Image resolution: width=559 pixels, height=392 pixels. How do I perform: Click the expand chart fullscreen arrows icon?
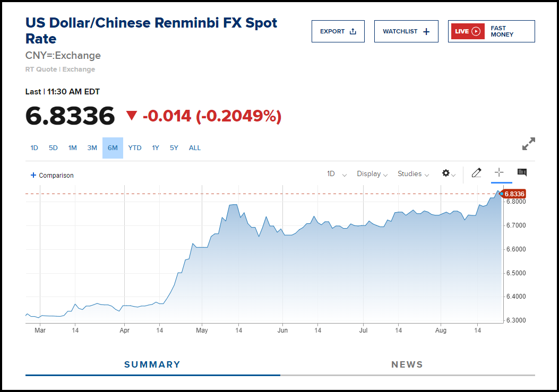(528, 144)
